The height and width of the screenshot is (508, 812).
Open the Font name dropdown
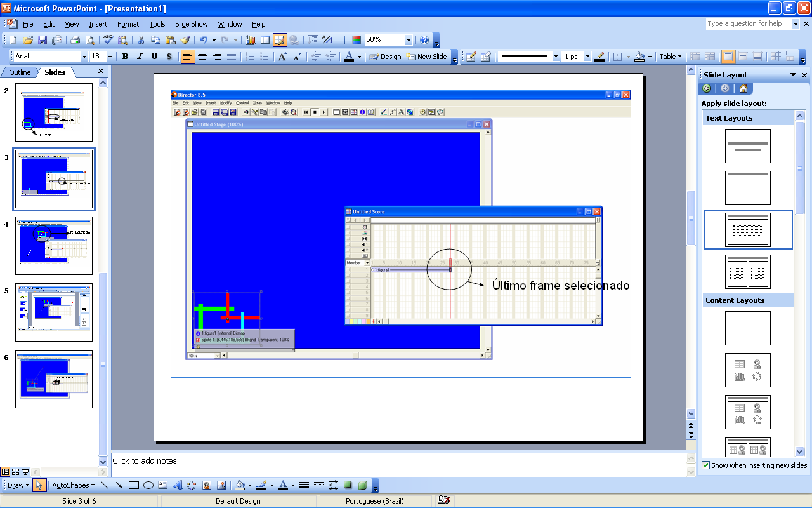point(84,57)
